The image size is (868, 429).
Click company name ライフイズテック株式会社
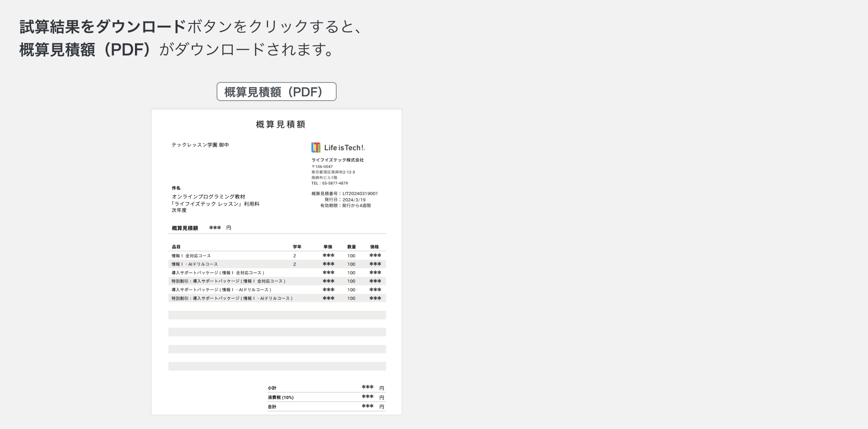click(x=338, y=160)
